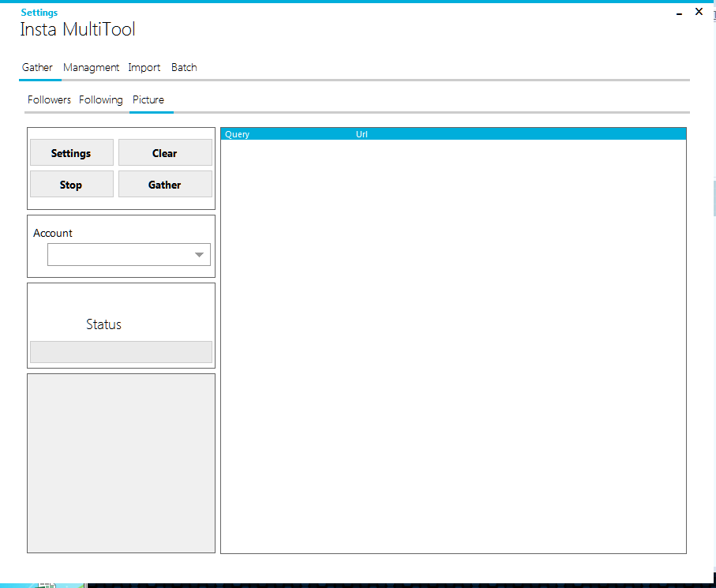The height and width of the screenshot is (588, 716).
Task: Close the Insta MultiTool window
Action: click(x=699, y=12)
